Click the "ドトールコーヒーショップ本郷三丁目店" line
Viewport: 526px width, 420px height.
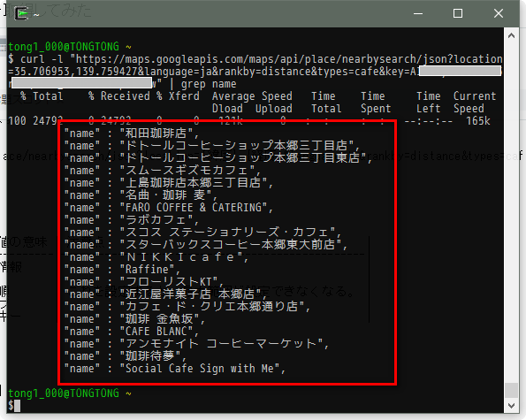coord(212,146)
